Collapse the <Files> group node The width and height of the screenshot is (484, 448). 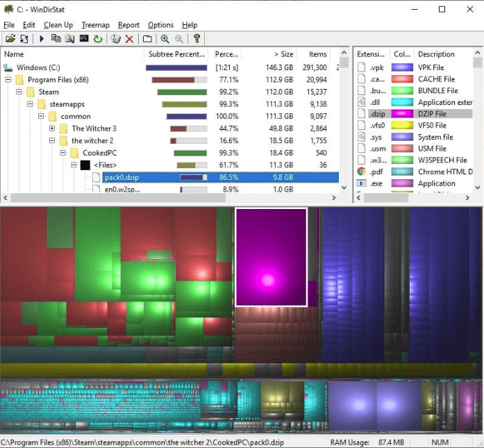pos(74,165)
